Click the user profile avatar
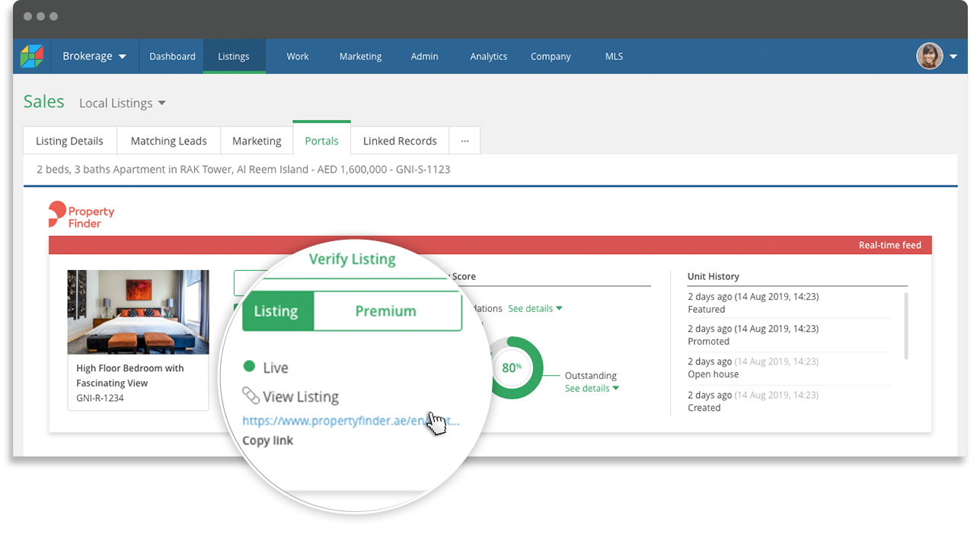Image resolution: width=980 pixels, height=544 pixels. (929, 56)
